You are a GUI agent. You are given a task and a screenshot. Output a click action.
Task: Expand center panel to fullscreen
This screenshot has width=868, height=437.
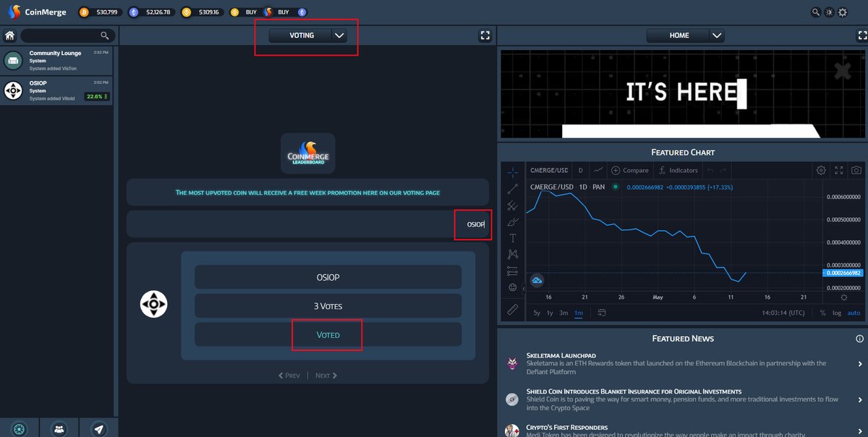485,35
